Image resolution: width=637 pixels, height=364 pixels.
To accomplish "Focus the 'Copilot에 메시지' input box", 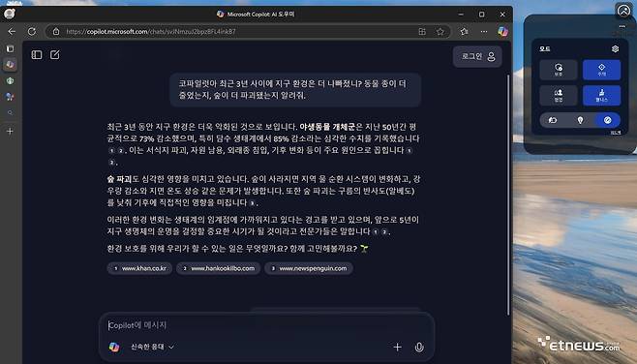I will 266,325.
